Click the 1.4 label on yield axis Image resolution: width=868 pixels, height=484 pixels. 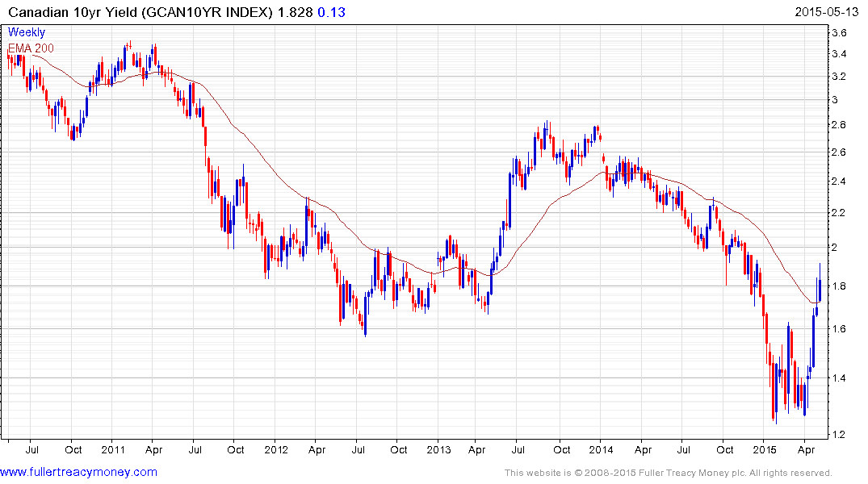point(838,378)
